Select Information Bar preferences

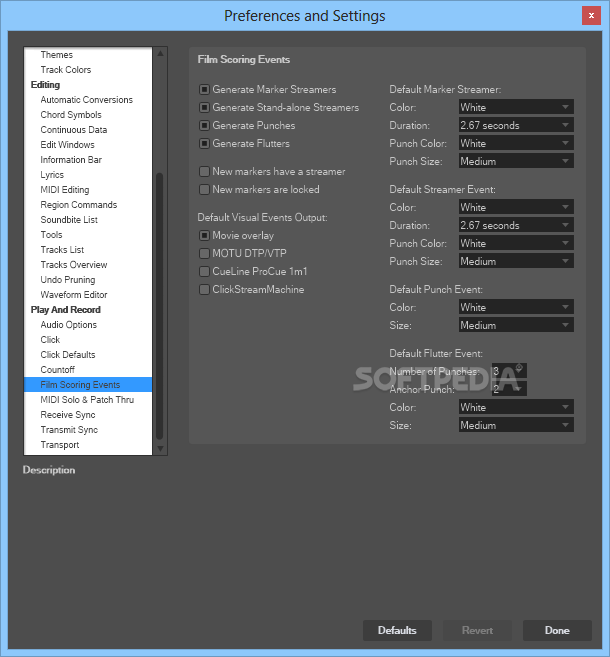(71, 160)
